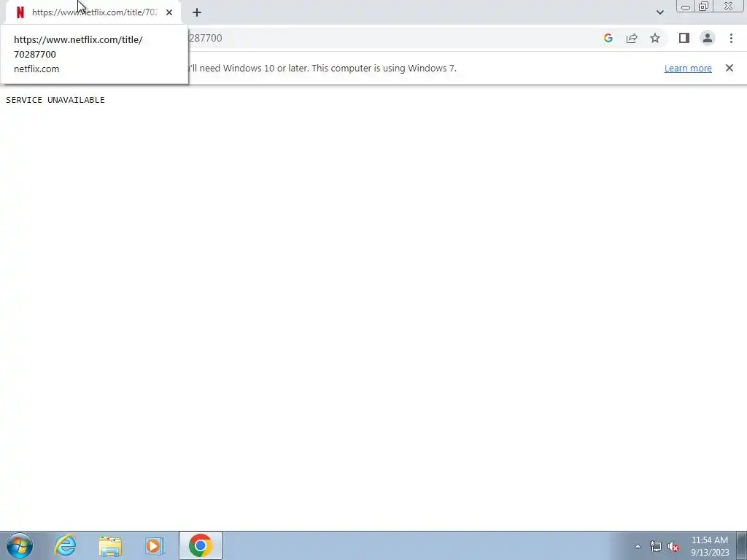This screenshot has width=747, height=560.
Task: Share this page via the share icon
Action: (632, 38)
